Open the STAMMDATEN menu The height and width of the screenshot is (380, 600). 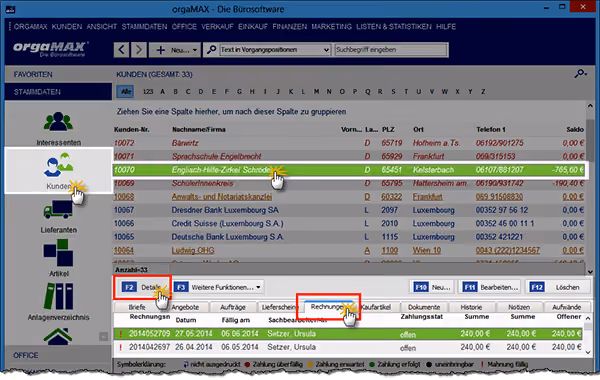(x=144, y=27)
